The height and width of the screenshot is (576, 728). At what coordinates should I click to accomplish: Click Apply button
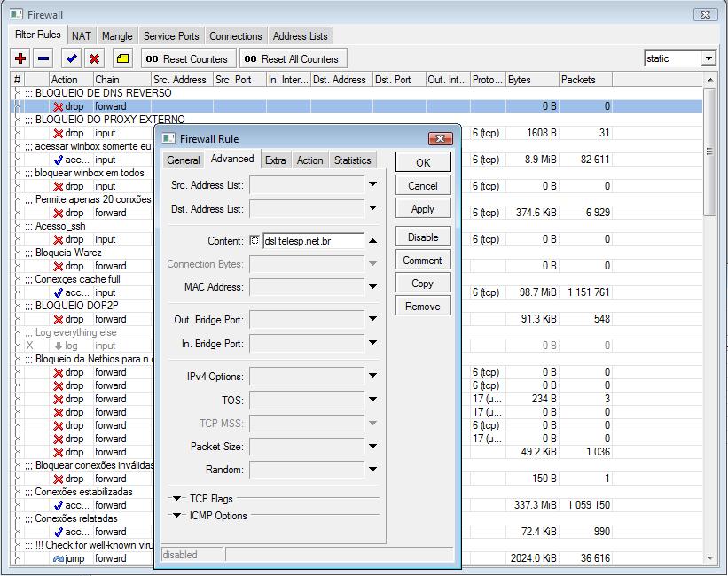coord(423,209)
